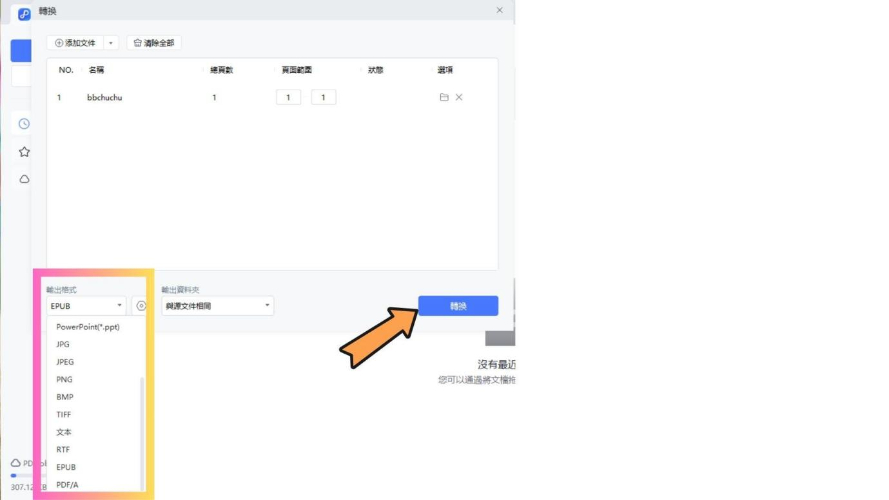
Task: Click the 名稱 column header
Action: (x=96, y=70)
